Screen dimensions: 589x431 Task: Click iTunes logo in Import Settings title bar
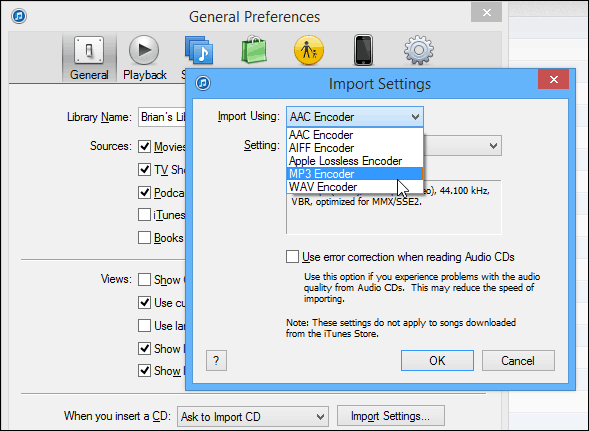click(x=203, y=83)
